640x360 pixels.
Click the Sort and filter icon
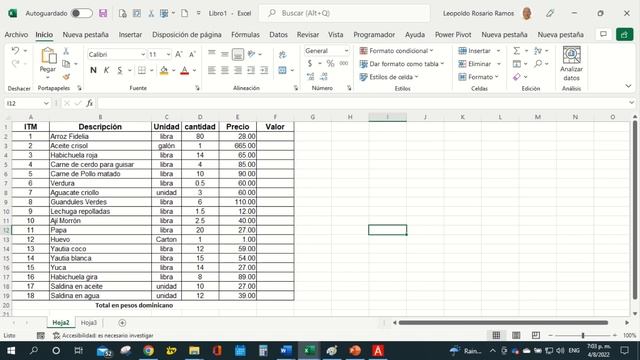tap(538, 51)
